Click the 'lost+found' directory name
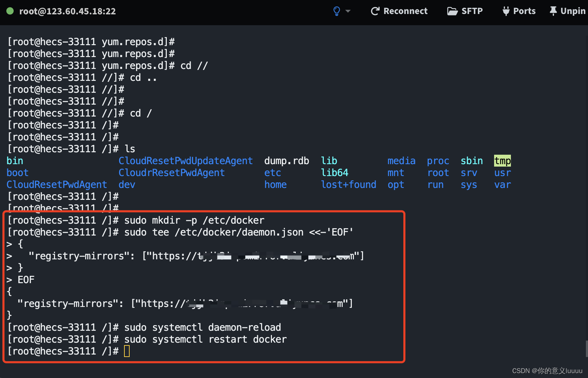This screenshot has height=378, width=588. tap(349, 184)
